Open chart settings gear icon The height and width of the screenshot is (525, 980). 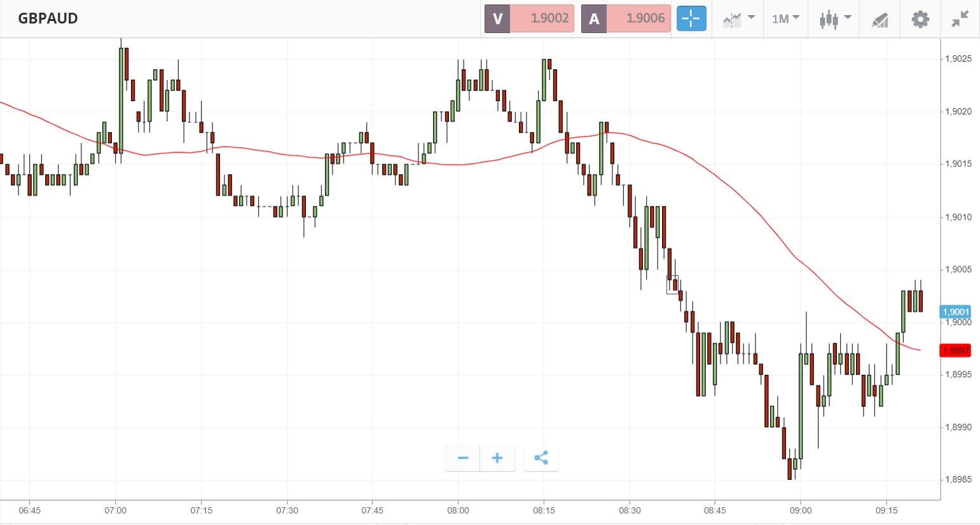click(x=920, y=19)
